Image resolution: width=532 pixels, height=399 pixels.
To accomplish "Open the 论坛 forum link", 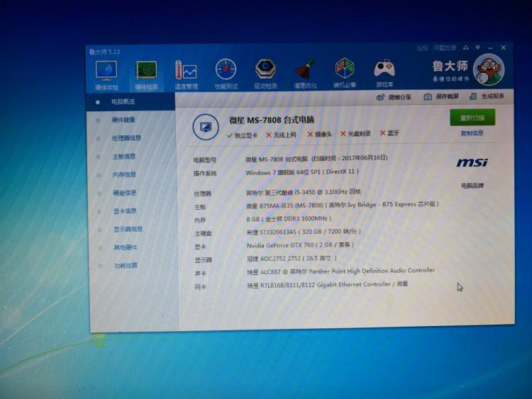I will [x=423, y=48].
